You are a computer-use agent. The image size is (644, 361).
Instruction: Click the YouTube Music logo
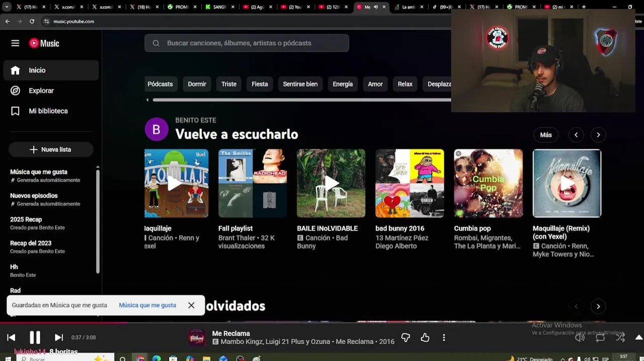[44, 43]
